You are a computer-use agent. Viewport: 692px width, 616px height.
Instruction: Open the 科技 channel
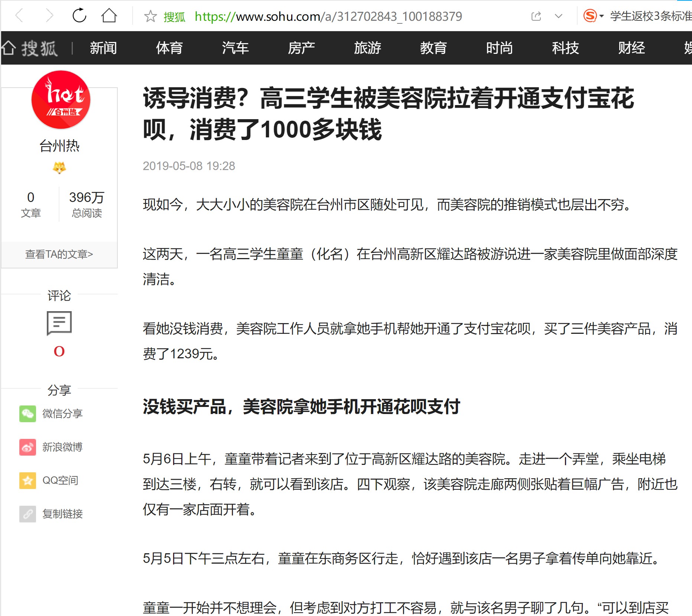[x=565, y=48]
